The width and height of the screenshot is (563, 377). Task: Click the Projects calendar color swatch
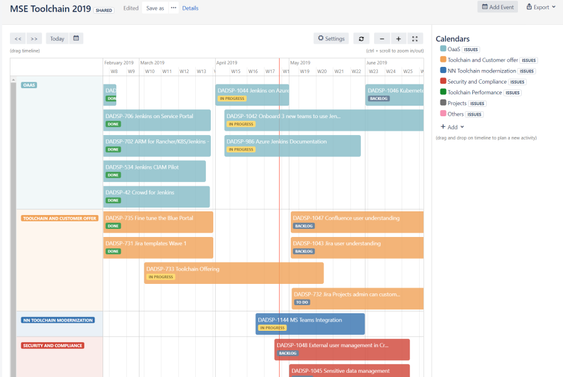443,102
